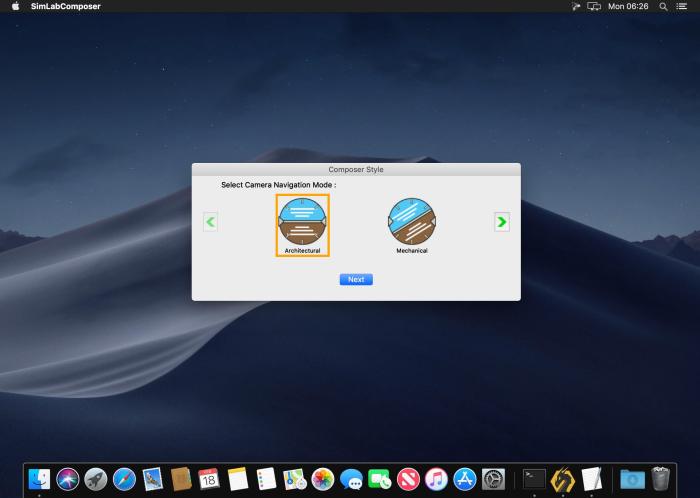Open Finder from the dock

(39, 479)
